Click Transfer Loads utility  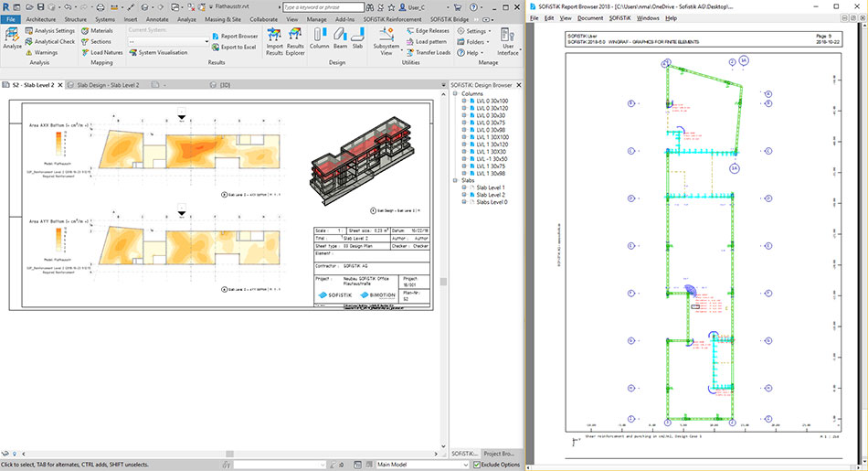[429, 53]
